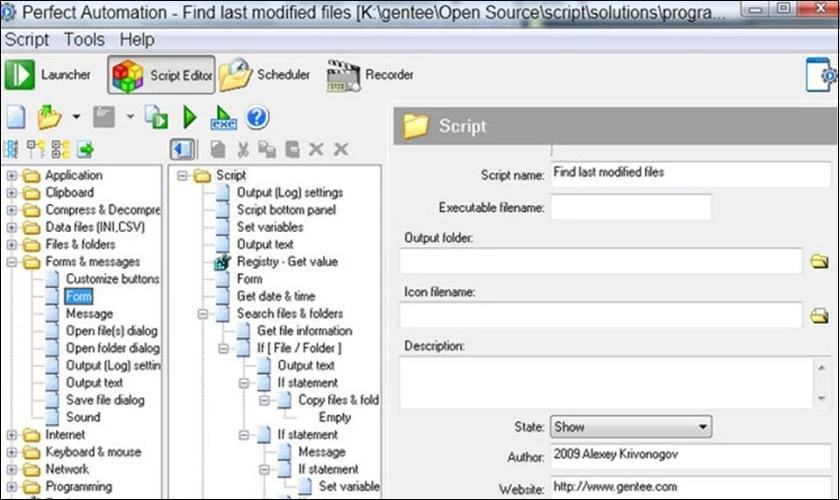Viewport: 840px width, 500px height.
Task: Click the Output folder field
Action: click(x=601, y=261)
